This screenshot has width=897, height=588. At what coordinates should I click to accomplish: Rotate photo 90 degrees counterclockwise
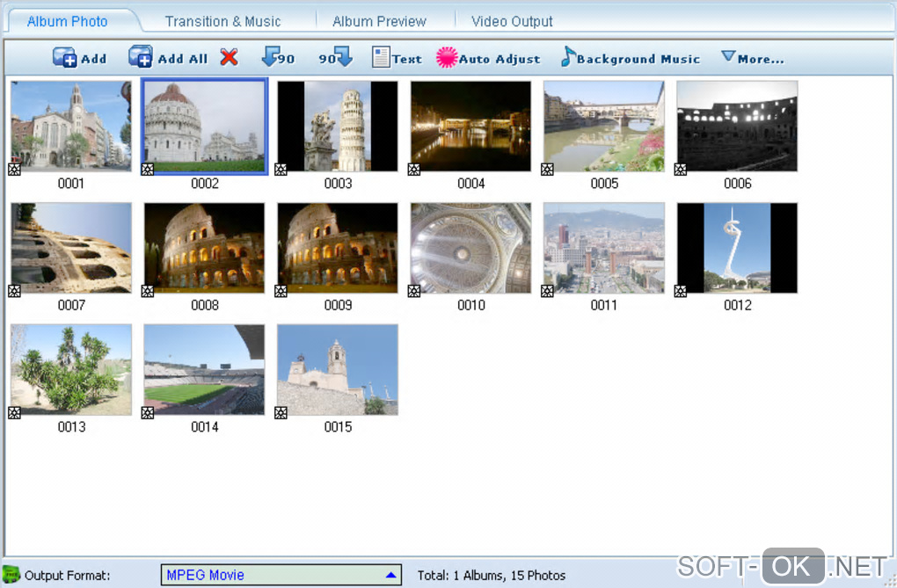pos(278,57)
